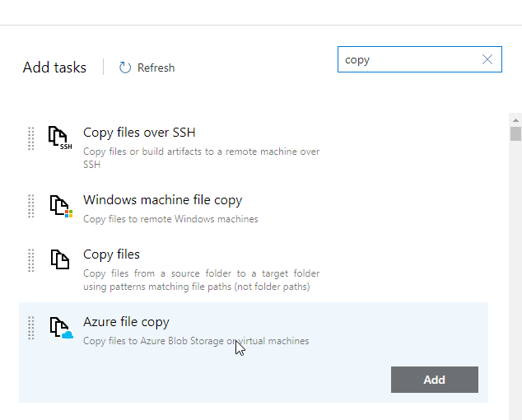Image resolution: width=522 pixels, height=420 pixels.
Task: Click drag handle of Azure file copy
Action: click(31, 328)
